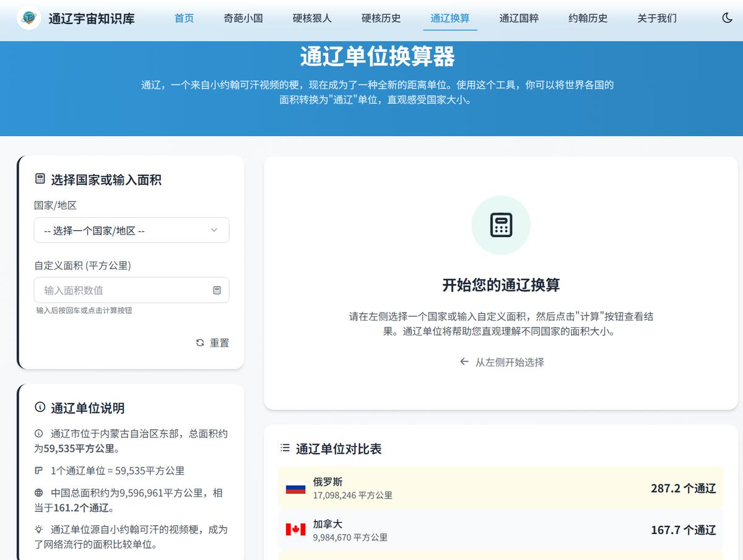The image size is (743, 560).
Task: Click the 开始您的通辽换算 heading
Action: [x=501, y=285]
